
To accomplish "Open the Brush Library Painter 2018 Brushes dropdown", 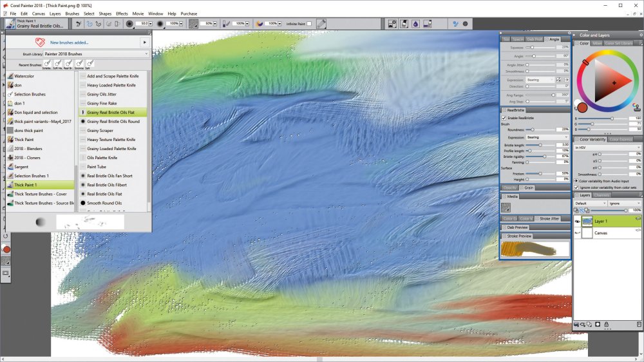I will (96, 54).
